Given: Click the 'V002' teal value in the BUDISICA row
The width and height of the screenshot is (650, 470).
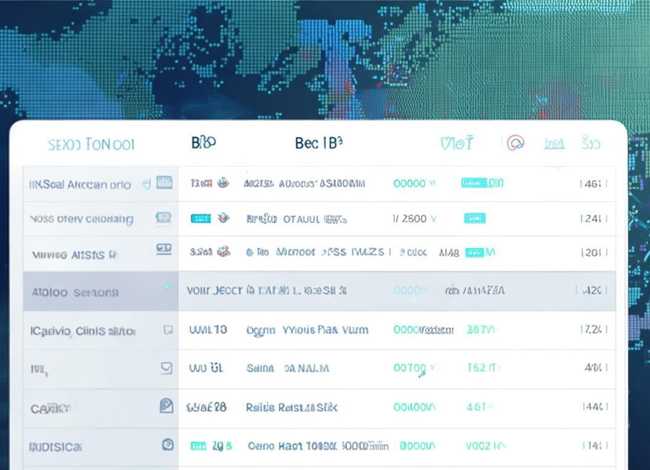Looking at the screenshot, I should point(485,446).
